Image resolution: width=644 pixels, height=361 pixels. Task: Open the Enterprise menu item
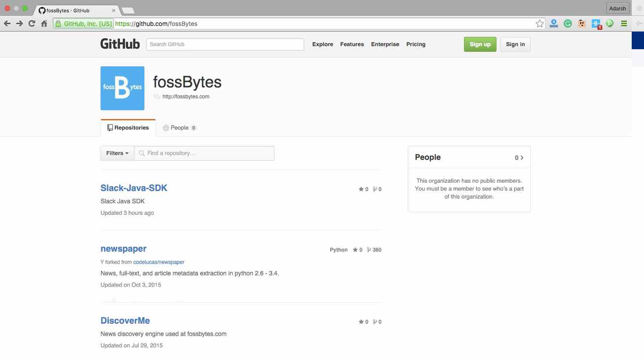click(385, 44)
